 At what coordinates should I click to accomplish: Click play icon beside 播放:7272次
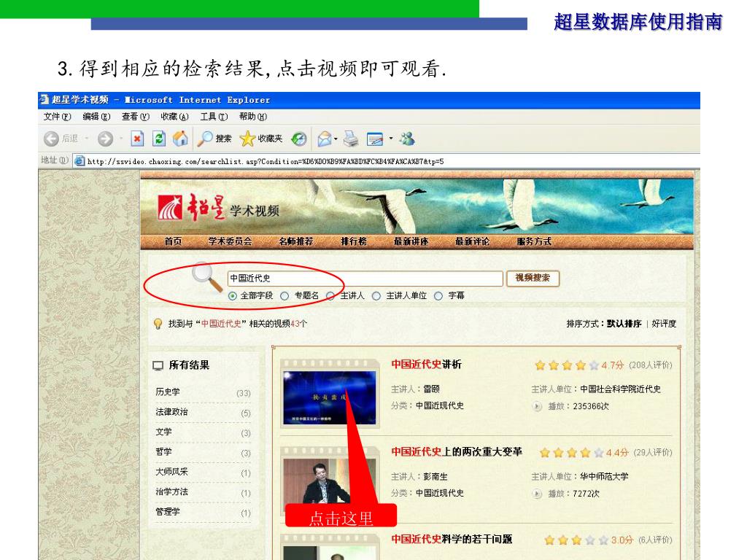click(537, 494)
